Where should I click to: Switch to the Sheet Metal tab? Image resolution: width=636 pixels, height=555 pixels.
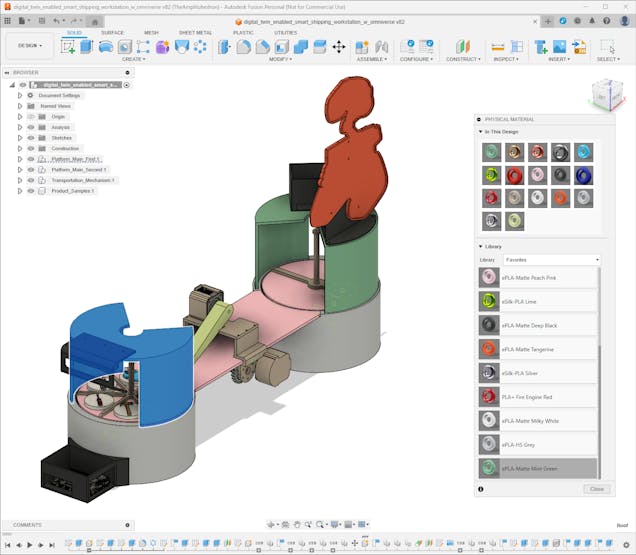pos(195,32)
